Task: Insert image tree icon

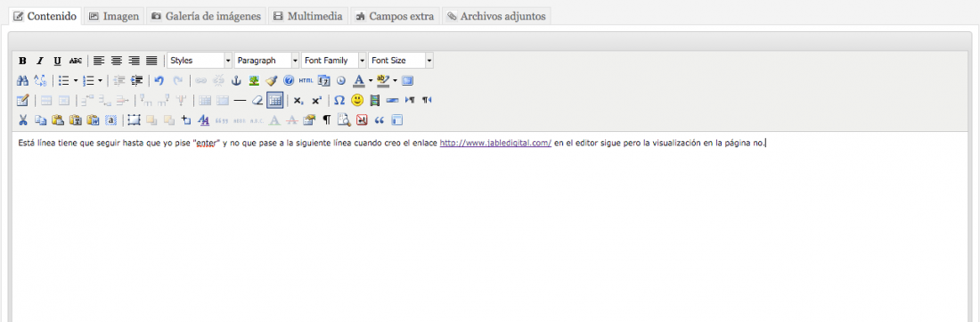Action: pos(254,80)
